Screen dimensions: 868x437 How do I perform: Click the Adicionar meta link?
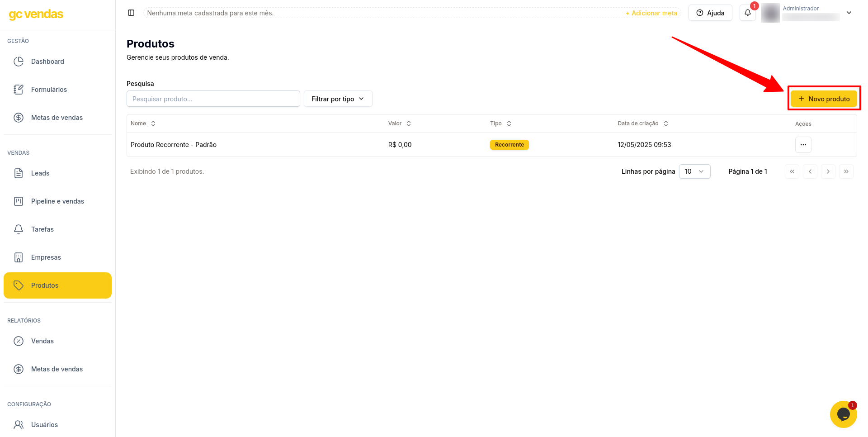click(x=651, y=13)
